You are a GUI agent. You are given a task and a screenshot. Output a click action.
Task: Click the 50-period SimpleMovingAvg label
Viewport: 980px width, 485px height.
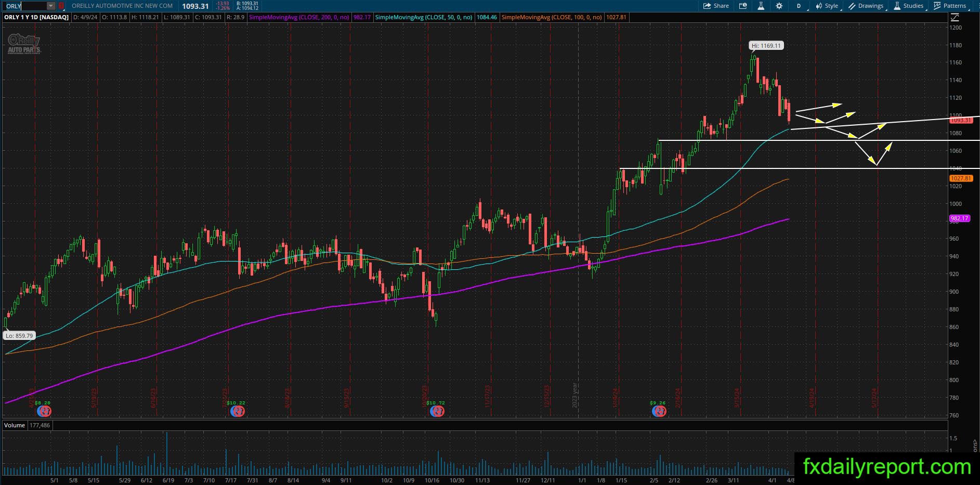pos(424,17)
